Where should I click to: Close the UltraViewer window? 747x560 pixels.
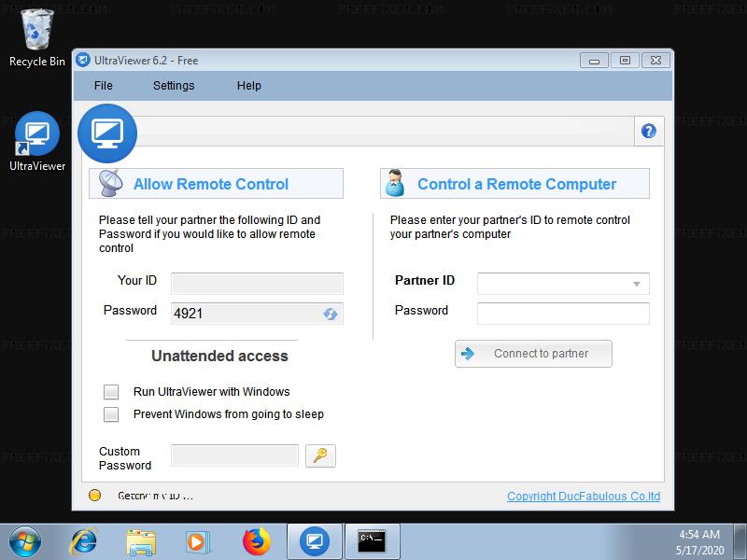point(656,61)
